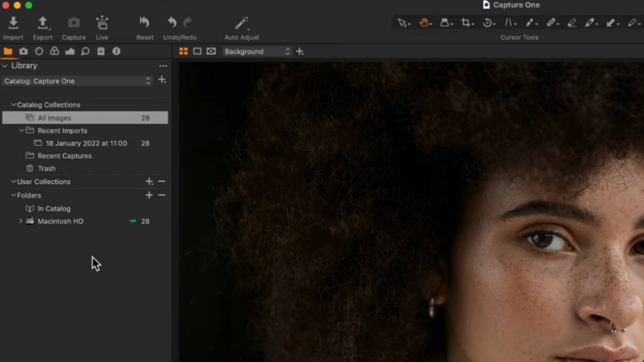Open the Import images icon
Screen dimensions: 644x362
click(13, 23)
